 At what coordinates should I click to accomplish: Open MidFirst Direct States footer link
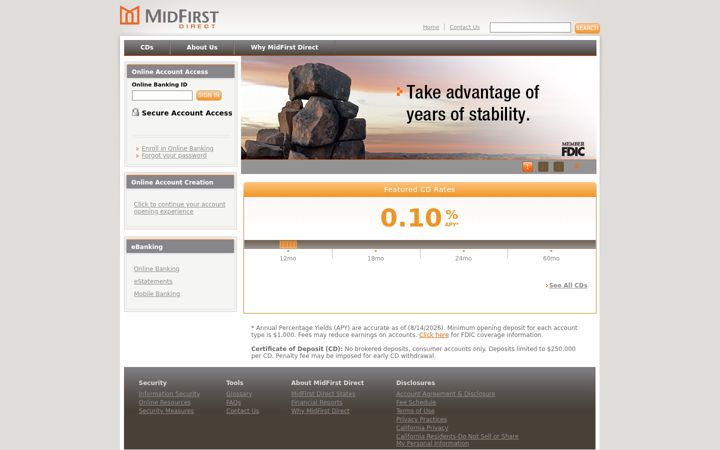point(323,394)
